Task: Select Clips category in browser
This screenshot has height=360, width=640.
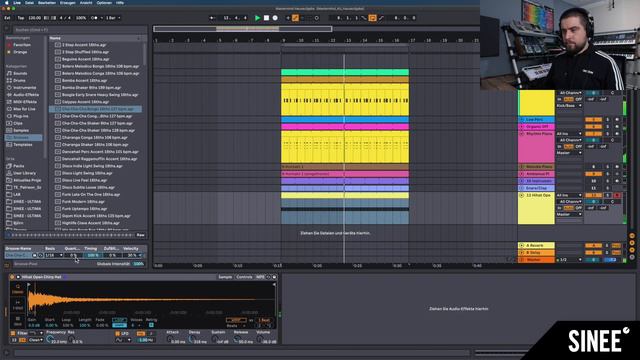Action: [x=18, y=123]
